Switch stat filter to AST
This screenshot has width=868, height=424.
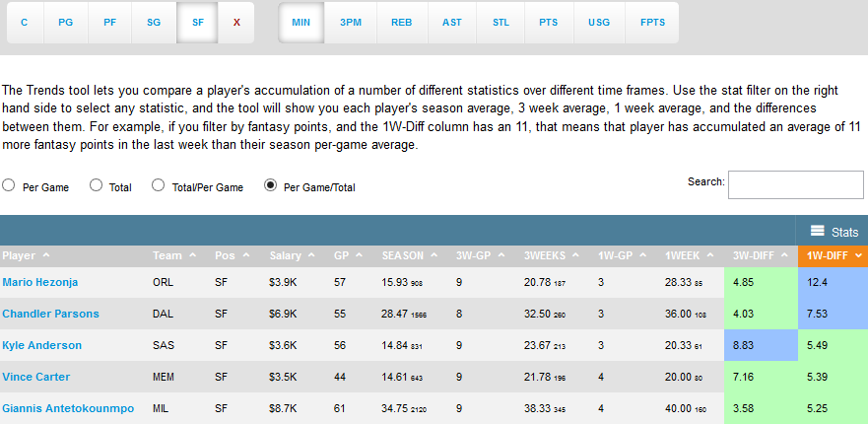point(452,23)
